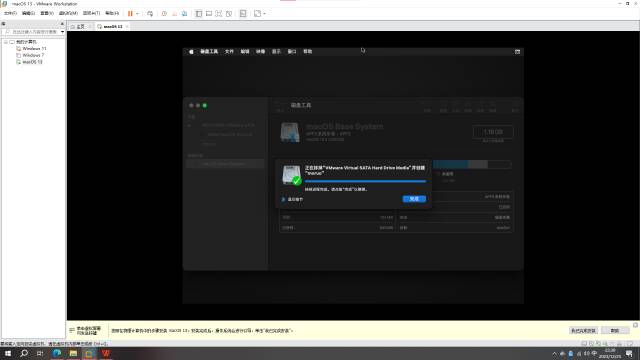Open Microsoft Edge from the taskbar
Viewport: 640px width, 360px height.
point(57,353)
